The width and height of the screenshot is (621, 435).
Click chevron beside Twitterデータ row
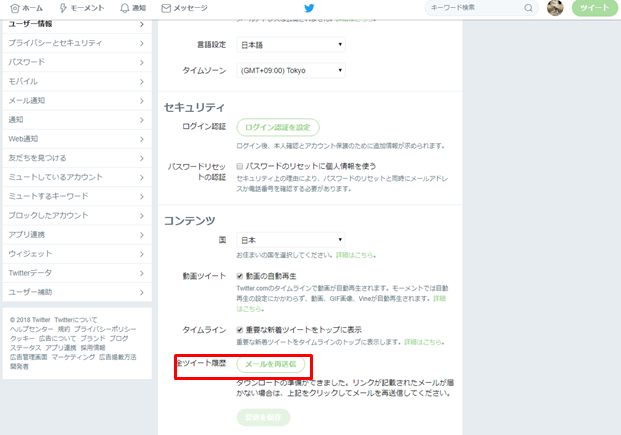pos(142,273)
